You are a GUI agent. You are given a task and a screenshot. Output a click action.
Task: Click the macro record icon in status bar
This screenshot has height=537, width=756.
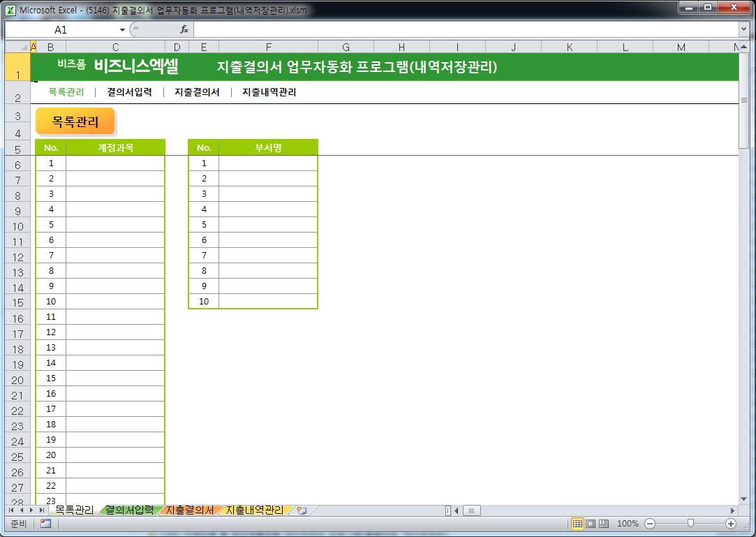coord(46,524)
